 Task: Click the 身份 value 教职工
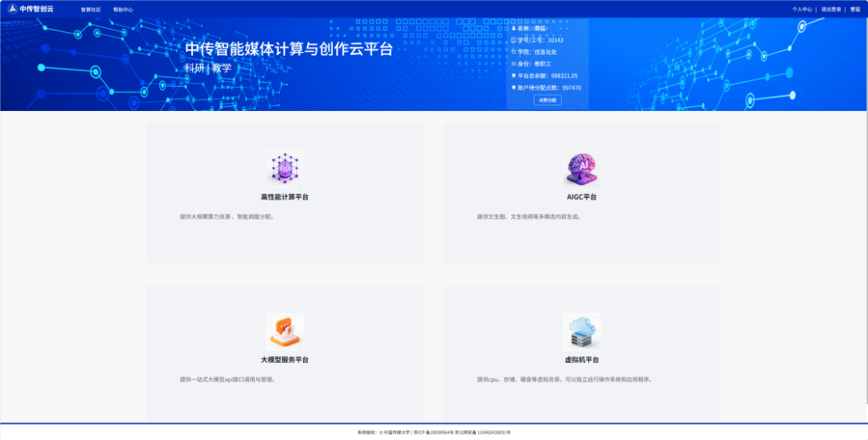(542, 64)
